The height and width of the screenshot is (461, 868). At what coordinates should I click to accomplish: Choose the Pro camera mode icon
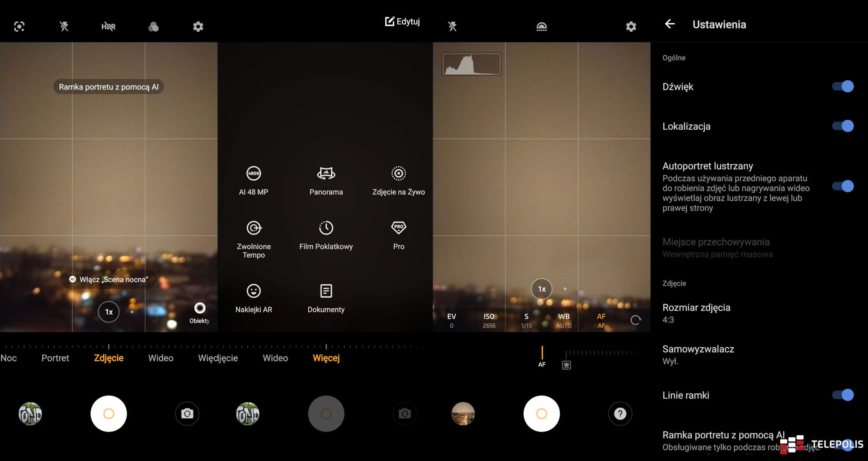[398, 228]
